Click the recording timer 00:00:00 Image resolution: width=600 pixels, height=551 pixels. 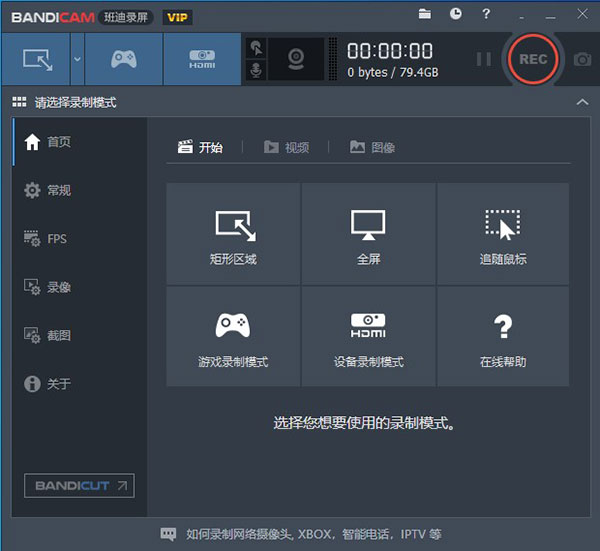[390, 51]
